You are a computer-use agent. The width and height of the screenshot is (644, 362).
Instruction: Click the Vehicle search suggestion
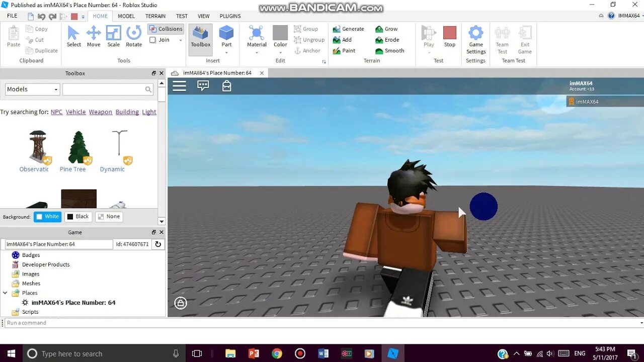(76, 112)
